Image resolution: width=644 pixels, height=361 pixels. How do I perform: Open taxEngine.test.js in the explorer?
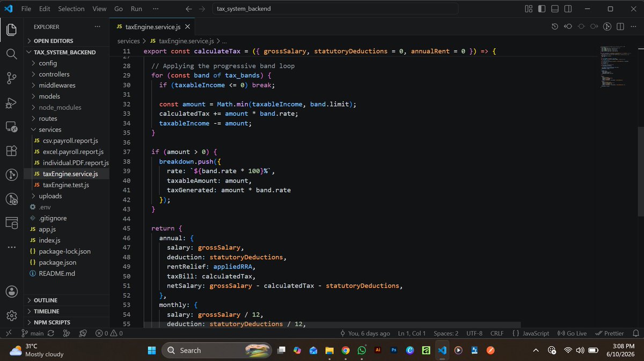click(65, 185)
